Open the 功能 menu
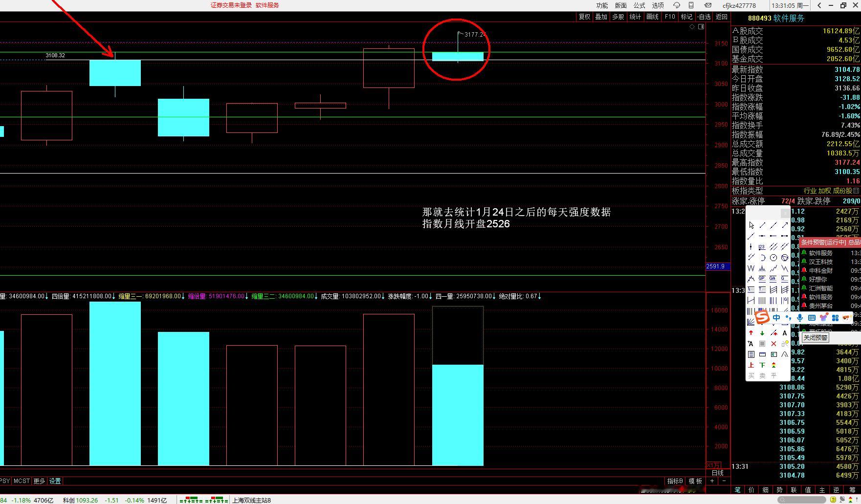Image resolution: width=861 pixels, height=504 pixels. pos(602,5)
